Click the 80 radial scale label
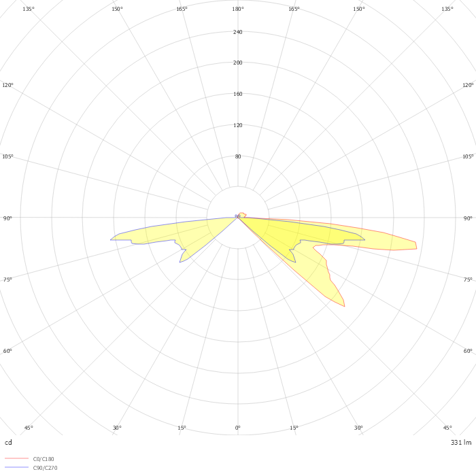Screen dimensions: 476x476 tap(238, 156)
